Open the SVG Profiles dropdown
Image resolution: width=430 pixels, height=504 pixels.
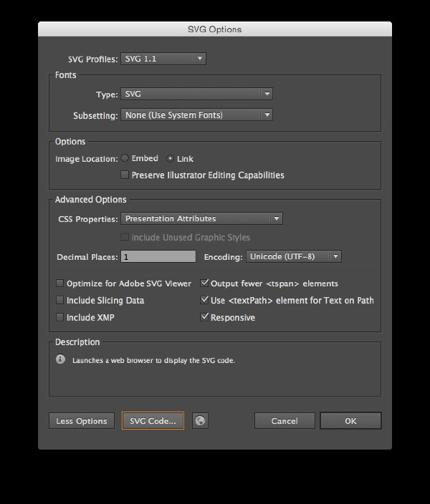point(163,59)
